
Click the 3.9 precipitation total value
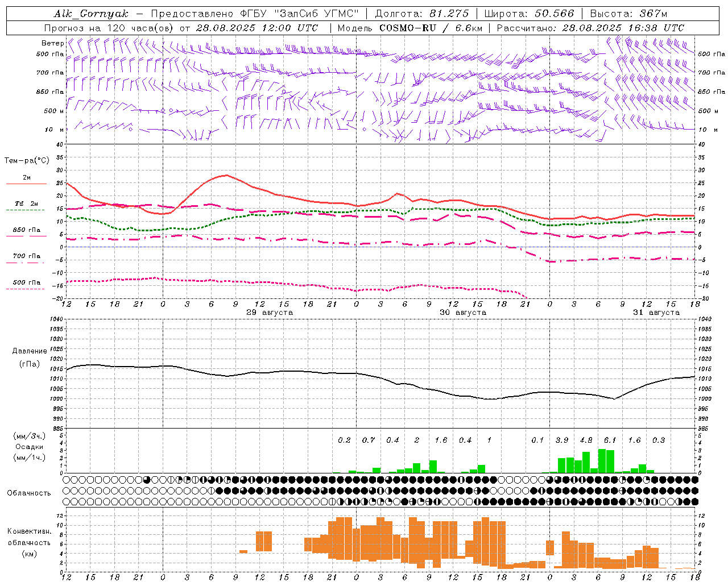coord(562,440)
